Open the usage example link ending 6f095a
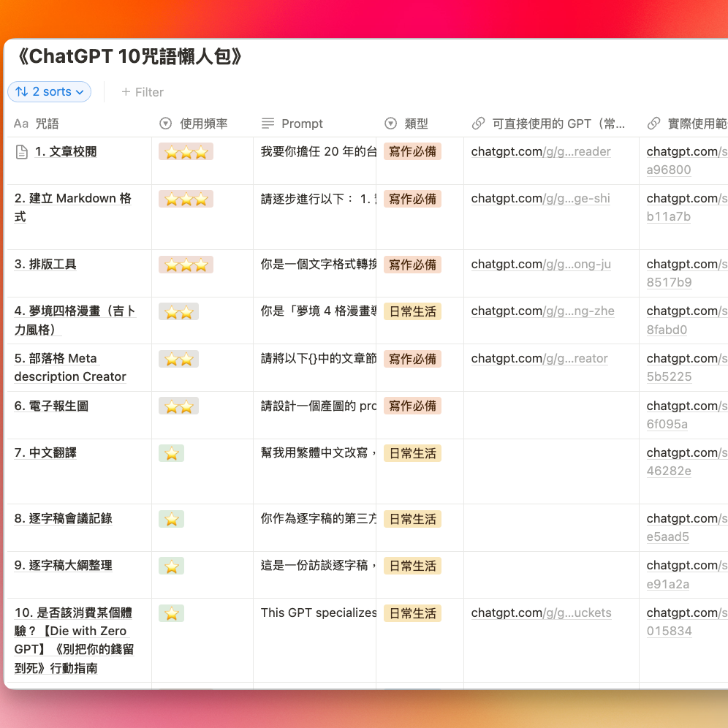 click(687, 414)
